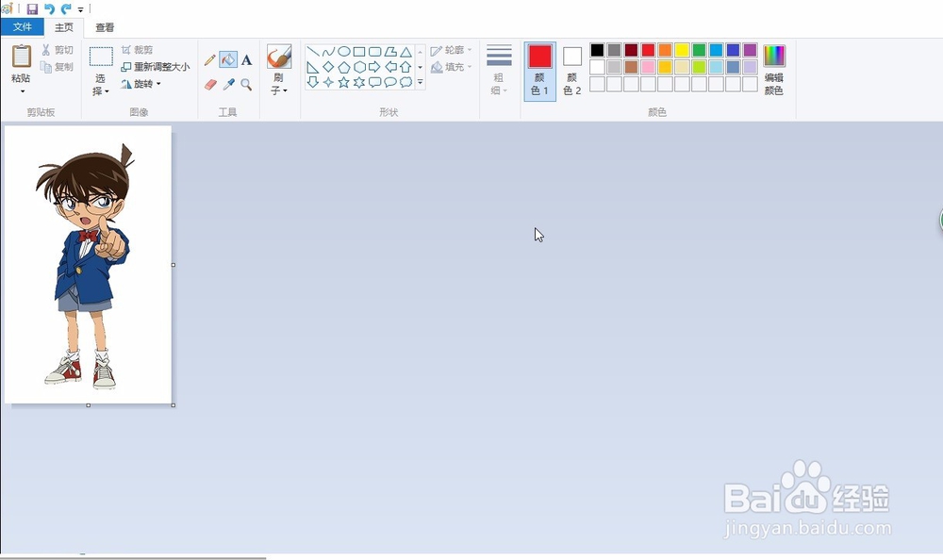Click the Redo arrow in title bar

click(x=66, y=8)
